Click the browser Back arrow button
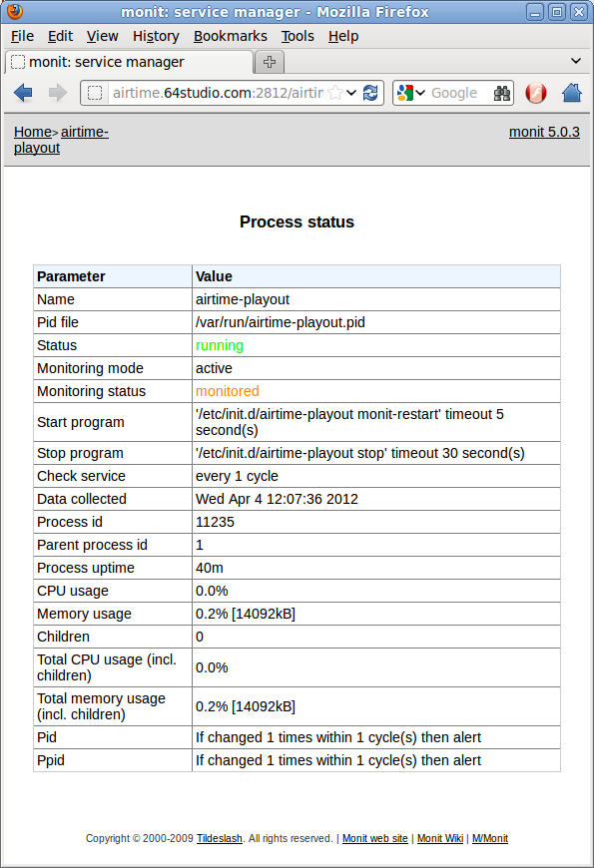594x868 pixels. click(x=23, y=93)
